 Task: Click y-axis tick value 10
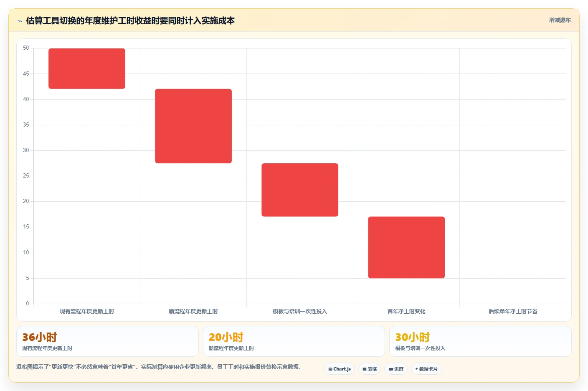pyautogui.click(x=26, y=253)
